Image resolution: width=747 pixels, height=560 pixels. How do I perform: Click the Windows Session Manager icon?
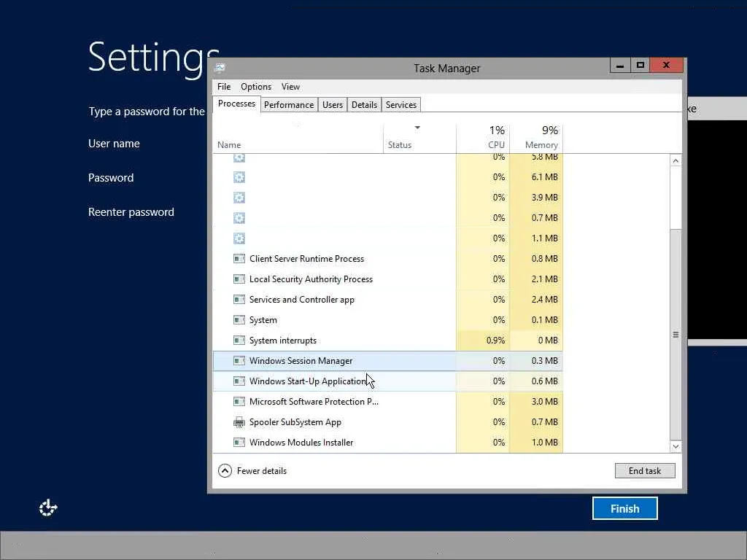pyautogui.click(x=239, y=361)
